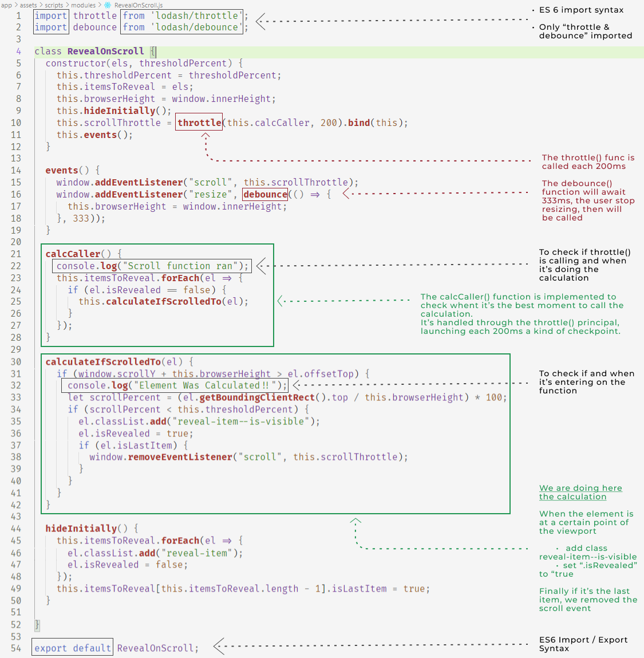Click the arrowhead pointing at the import statements
The height and width of the screenshot is (658, 644).
click(260, 22)
